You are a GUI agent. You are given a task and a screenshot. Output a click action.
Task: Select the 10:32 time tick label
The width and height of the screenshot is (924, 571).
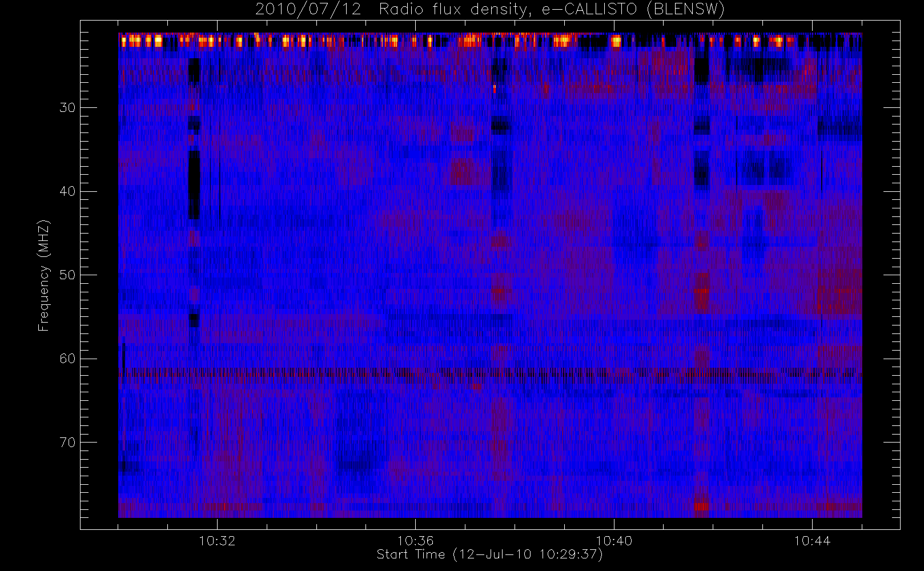click(217, 541)
